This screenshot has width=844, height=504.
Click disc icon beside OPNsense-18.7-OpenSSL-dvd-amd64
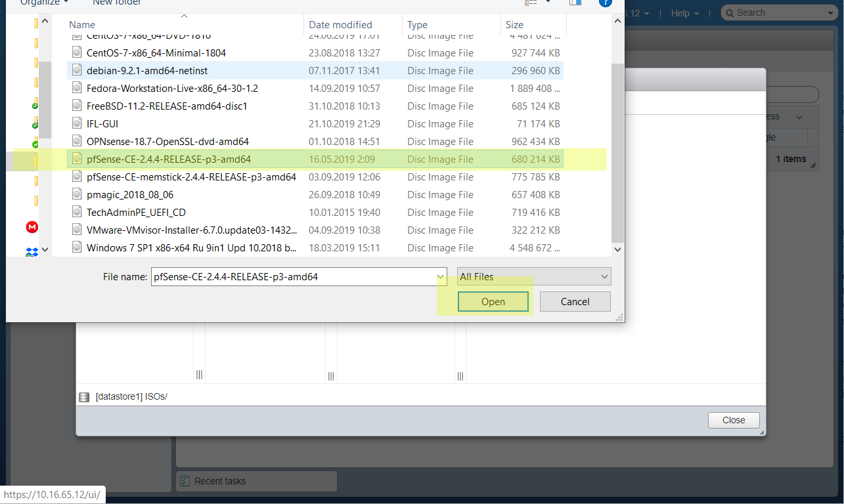point(77,141)
